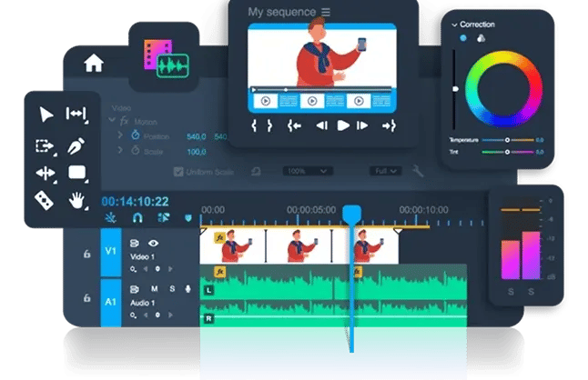Adjust the vertical luminance slider handle
The height and width of the screenshot is (380, 588).
tap(455, 89)
